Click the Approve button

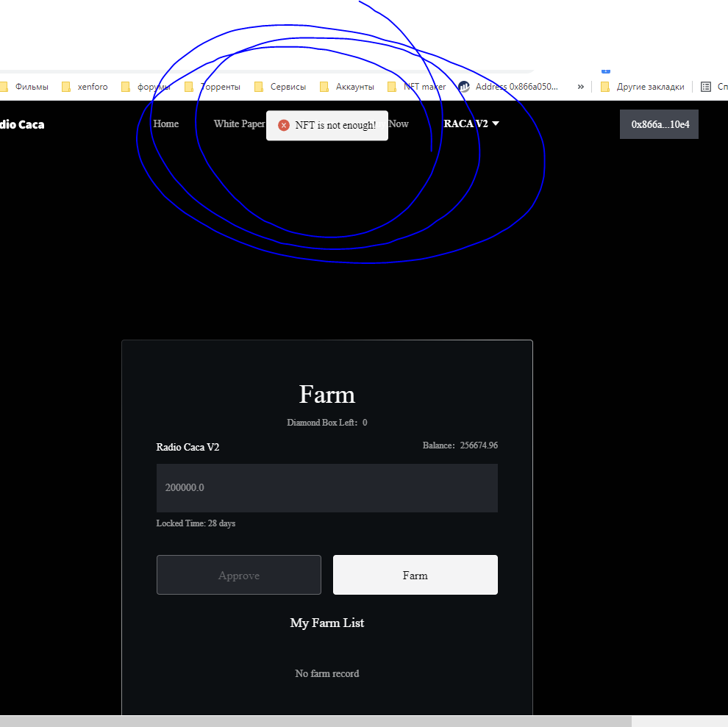coord(239,575)
